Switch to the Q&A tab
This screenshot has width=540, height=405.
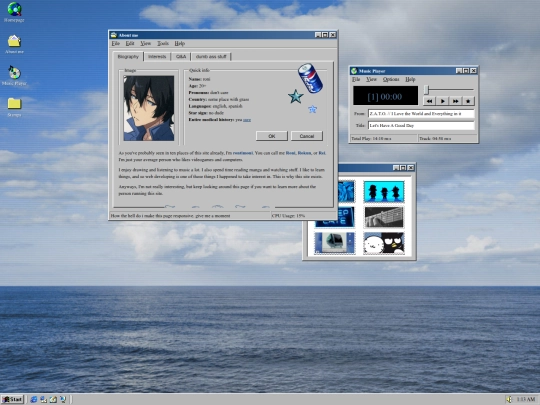tap(181, 56)
